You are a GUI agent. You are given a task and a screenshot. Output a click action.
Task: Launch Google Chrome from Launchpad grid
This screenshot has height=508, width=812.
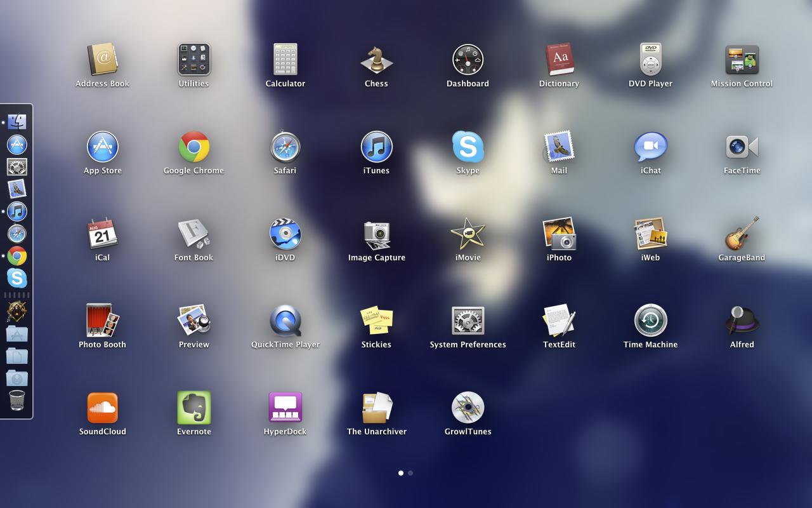pos(193,147)
